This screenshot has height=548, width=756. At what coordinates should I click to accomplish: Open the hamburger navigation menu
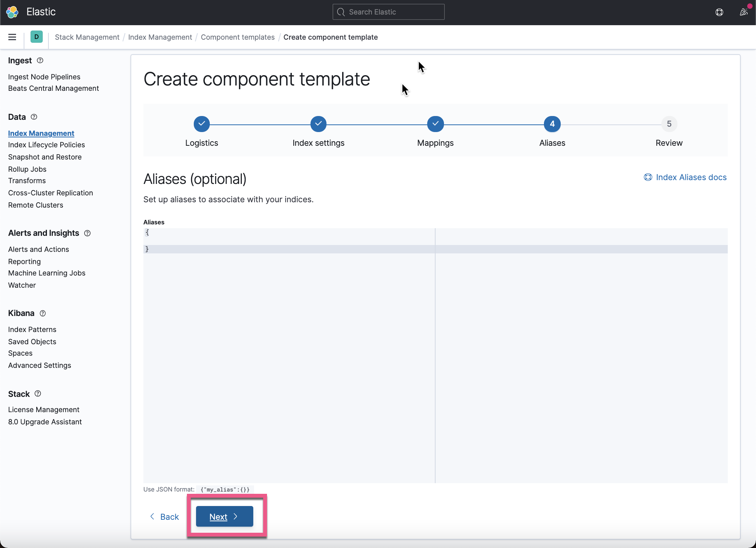tap(12, 37)
